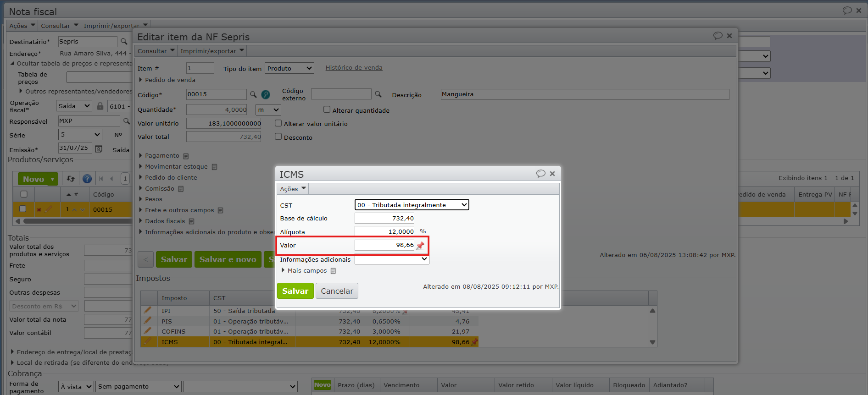Click the notes icon next to Mais campos

(334, 271)
